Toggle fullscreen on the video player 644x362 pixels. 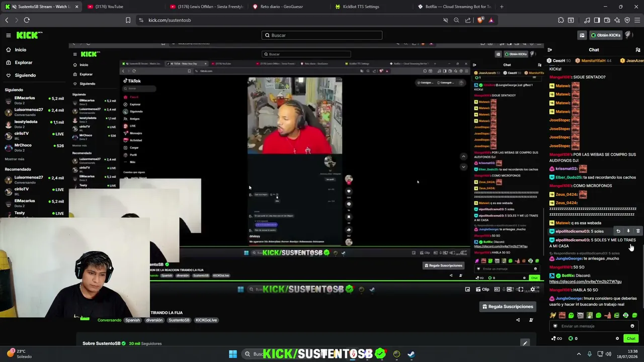[521, 289]
